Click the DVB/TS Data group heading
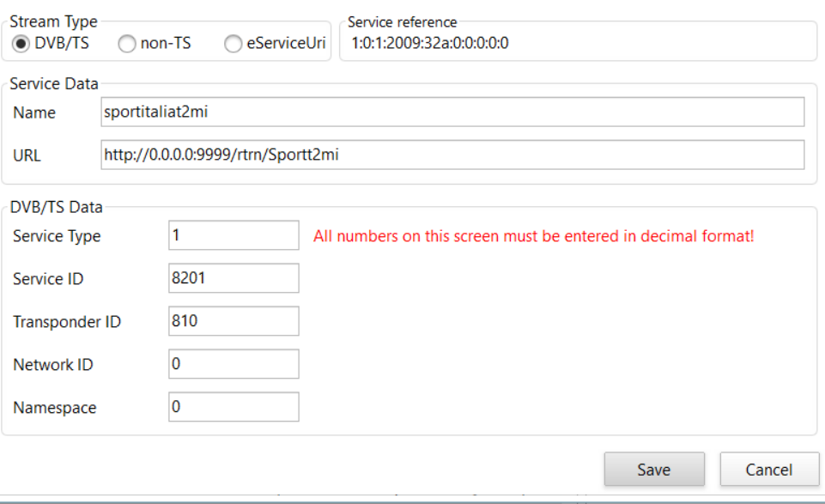Viewport: 825px width, 504px height. point(57,207)
